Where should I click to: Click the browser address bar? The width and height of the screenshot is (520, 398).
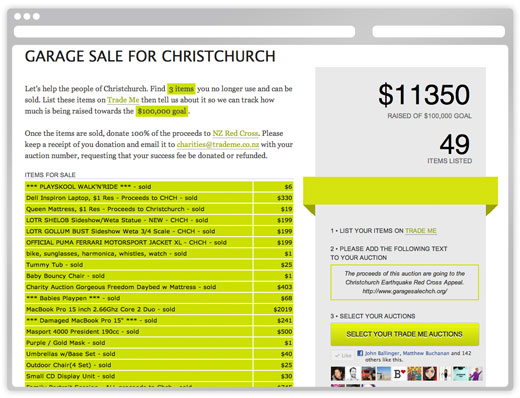184,32
